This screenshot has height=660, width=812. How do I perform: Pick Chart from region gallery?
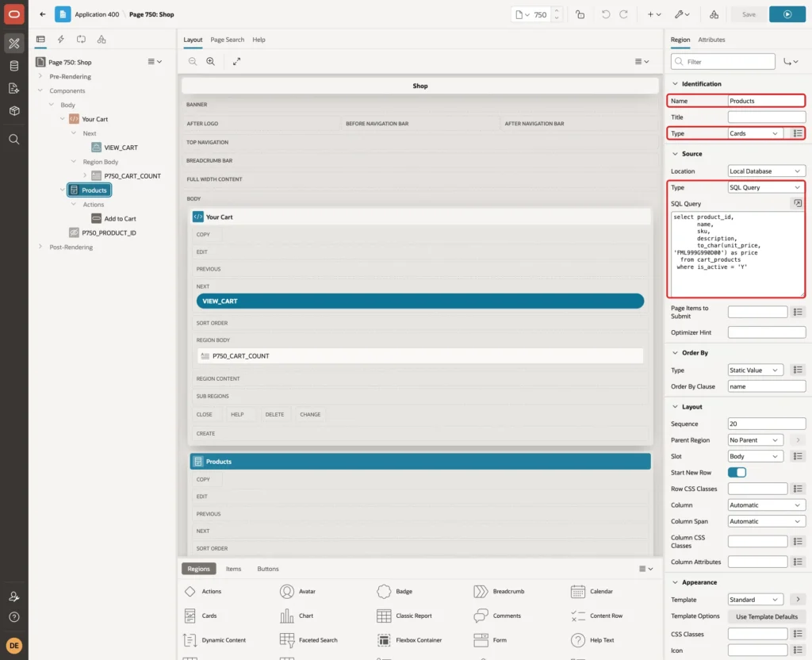point(297,616)
